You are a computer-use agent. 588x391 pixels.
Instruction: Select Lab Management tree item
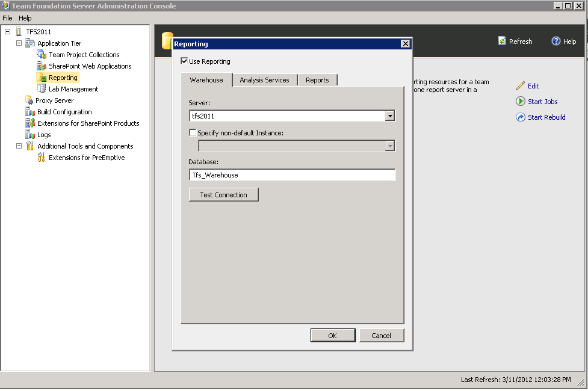pos(73,89)
